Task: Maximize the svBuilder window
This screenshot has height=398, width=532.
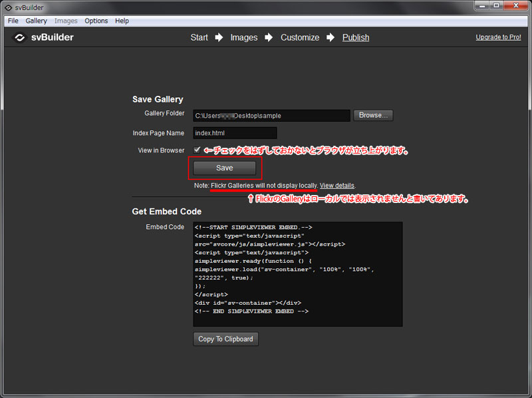Action: (x=496, y=6)
